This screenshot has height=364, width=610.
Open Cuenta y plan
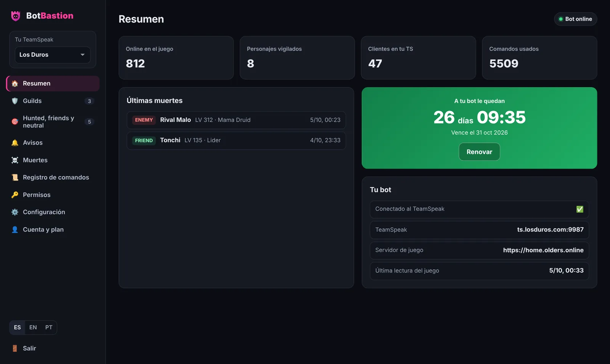53,230
